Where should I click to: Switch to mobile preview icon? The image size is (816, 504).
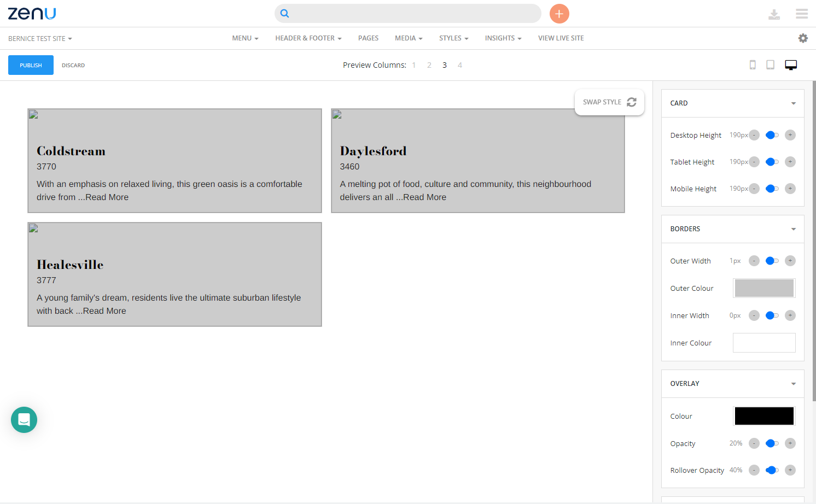(753, 65)
